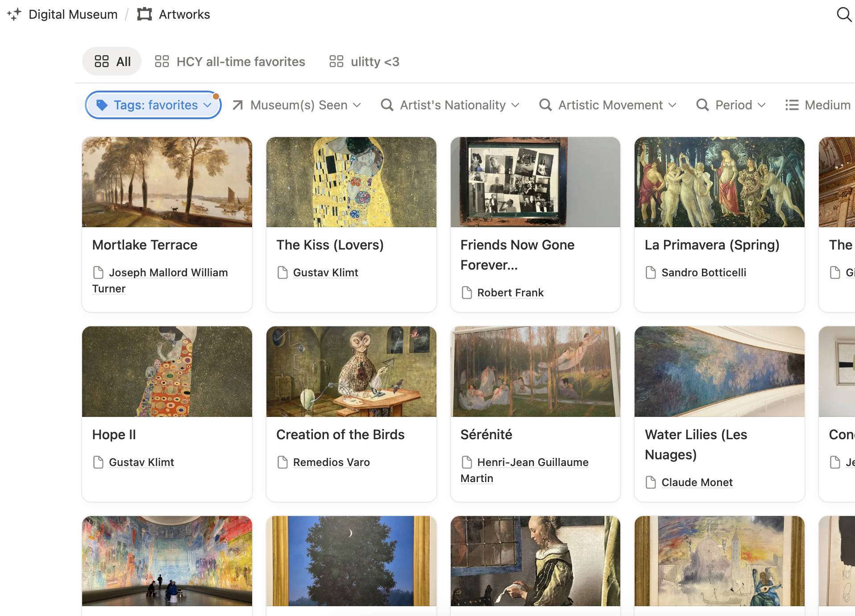The image size is (855, 616).
Task: Open La Primavera (Spring) painting thumbnail
Action: 719,182
